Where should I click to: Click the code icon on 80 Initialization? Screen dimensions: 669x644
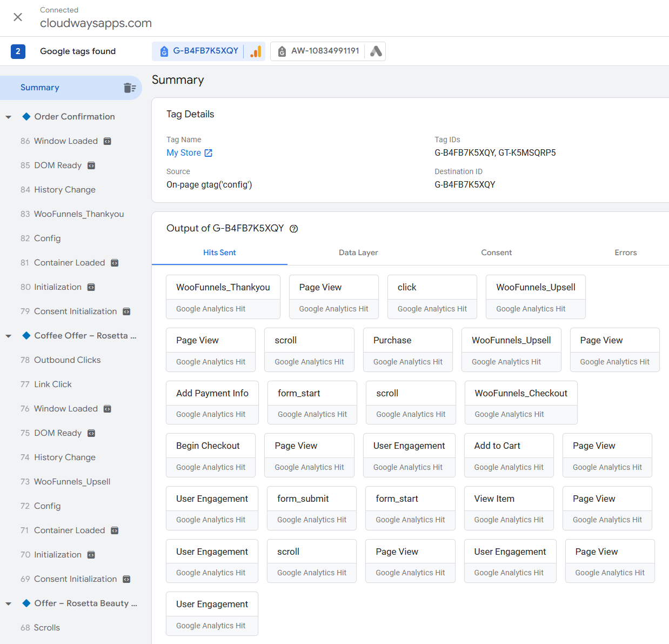(91, 287)
